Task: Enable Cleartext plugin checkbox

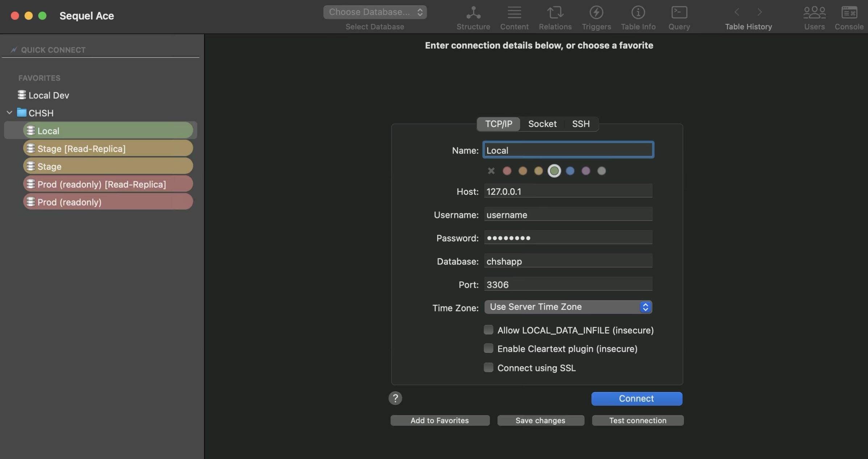Action: (x=488, y=348)
